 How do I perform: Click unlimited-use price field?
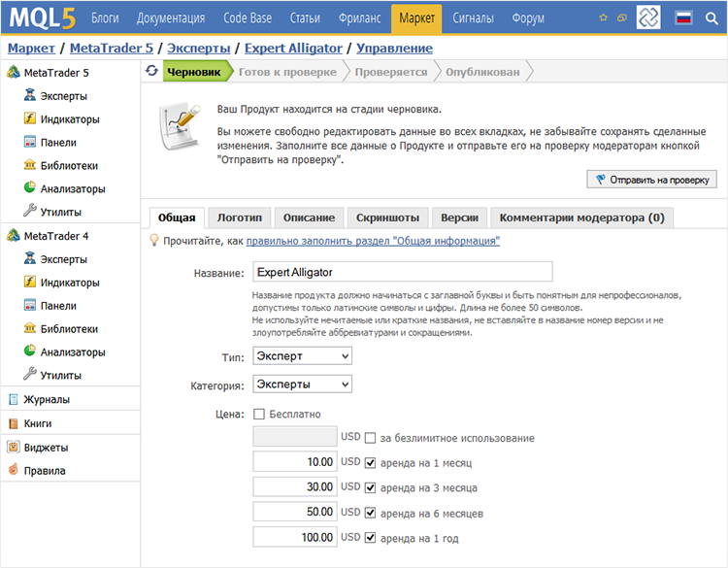(x=295, y=437)
